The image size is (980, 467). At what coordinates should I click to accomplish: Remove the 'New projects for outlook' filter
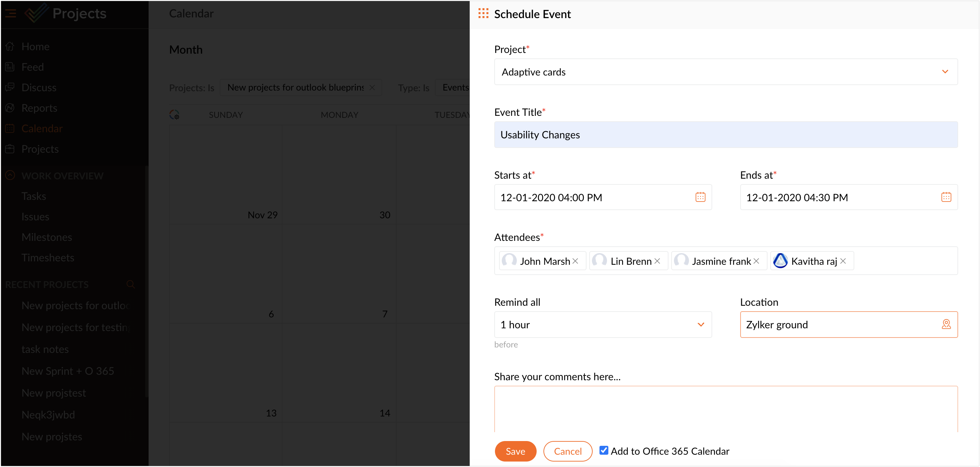click(372, 87)
